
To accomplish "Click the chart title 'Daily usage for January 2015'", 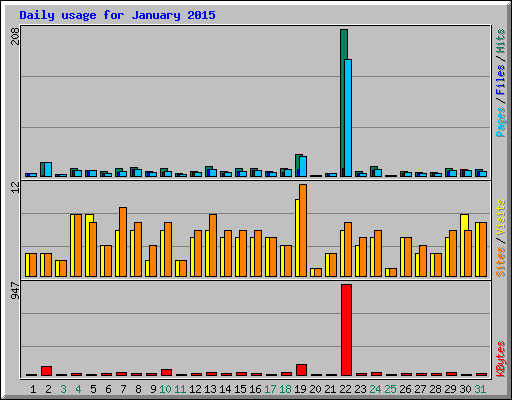I will [117, 15].
